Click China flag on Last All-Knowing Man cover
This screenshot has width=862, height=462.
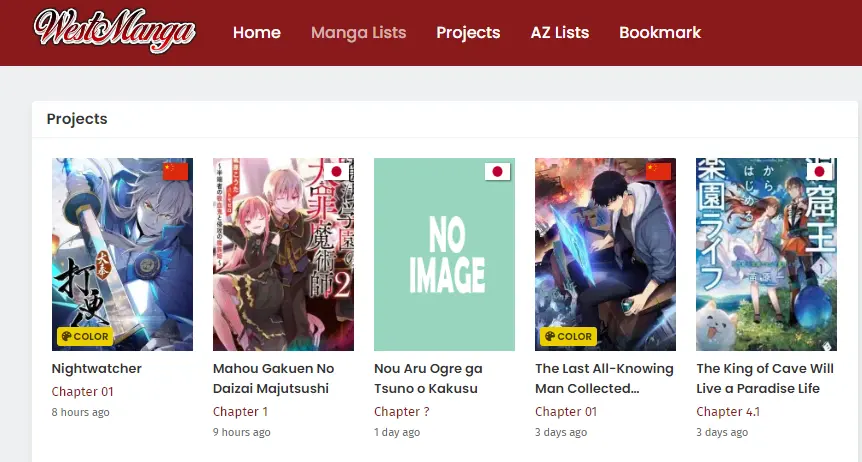click(659, 172)
